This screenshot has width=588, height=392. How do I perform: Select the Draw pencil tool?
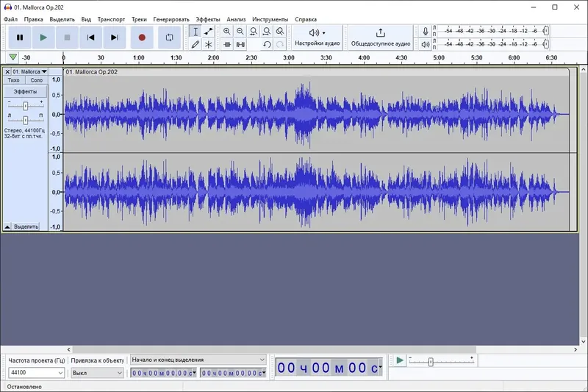click(x=195, y=45)
